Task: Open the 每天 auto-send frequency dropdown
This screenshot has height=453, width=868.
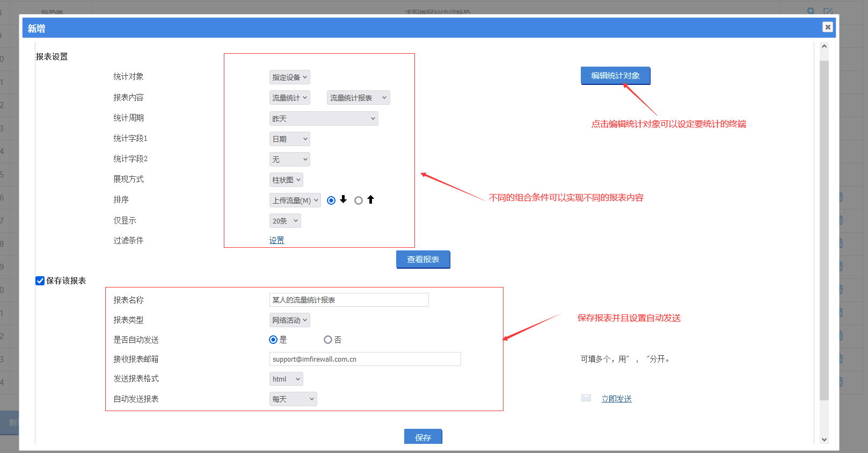Action: coord(293,399)
